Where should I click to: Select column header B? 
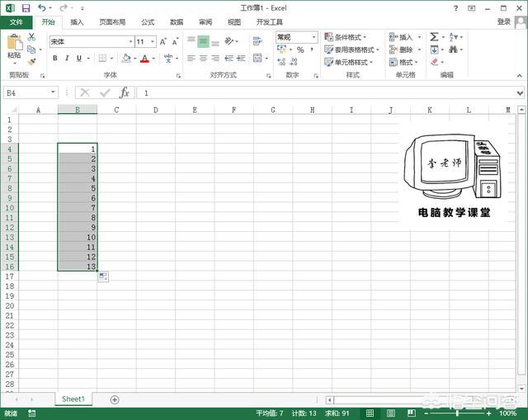pos(77,110)
